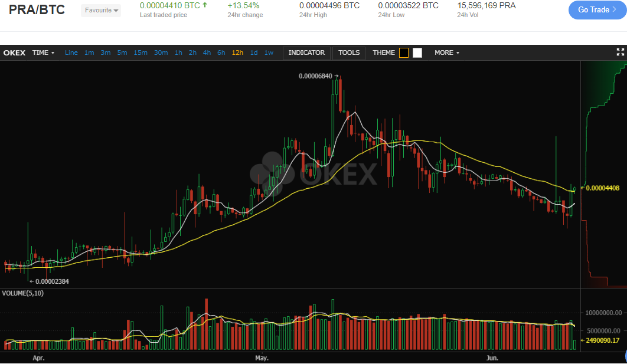
Task: Switch to the 4h interval
Action: coord(207,53)
